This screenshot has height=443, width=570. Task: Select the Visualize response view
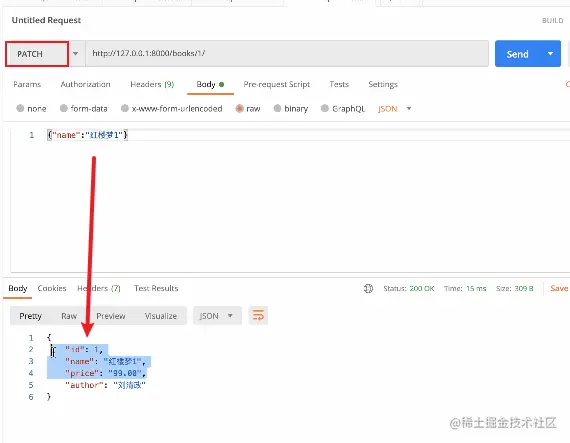(x=161, y=316)
